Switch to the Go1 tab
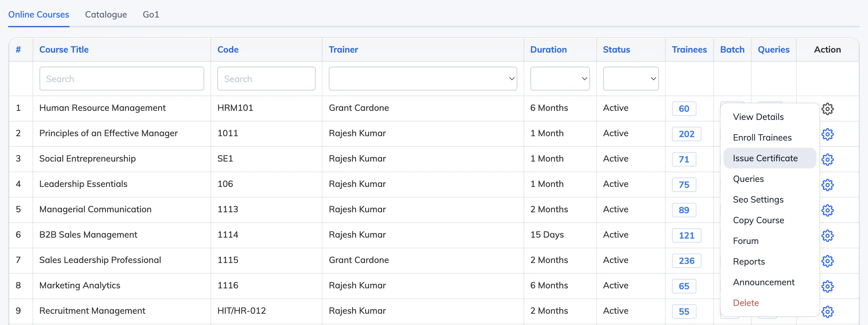 (x=151, y=14)
